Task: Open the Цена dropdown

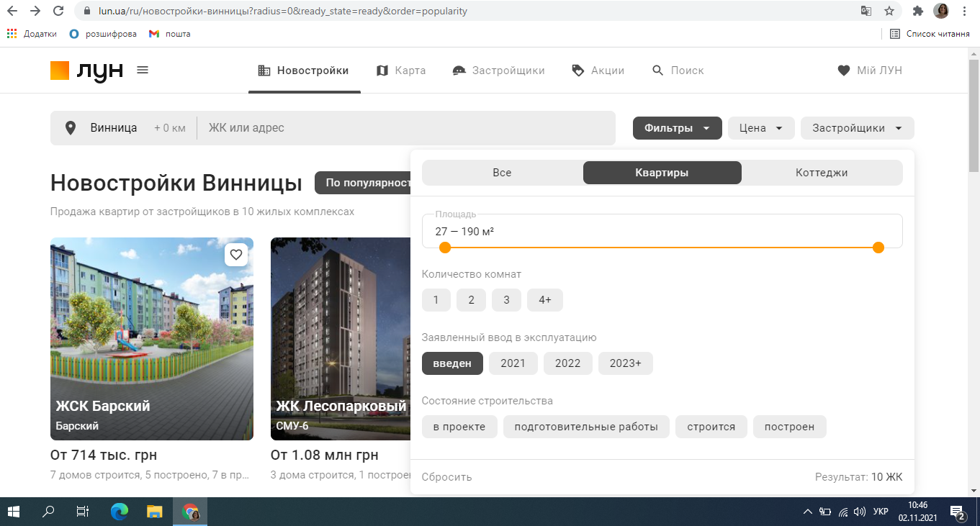Action: point(761,127)
